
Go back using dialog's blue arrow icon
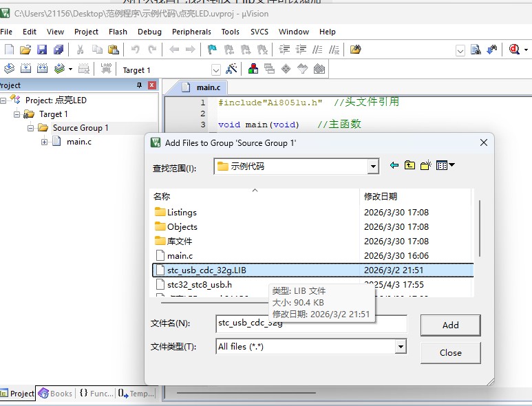394,165
